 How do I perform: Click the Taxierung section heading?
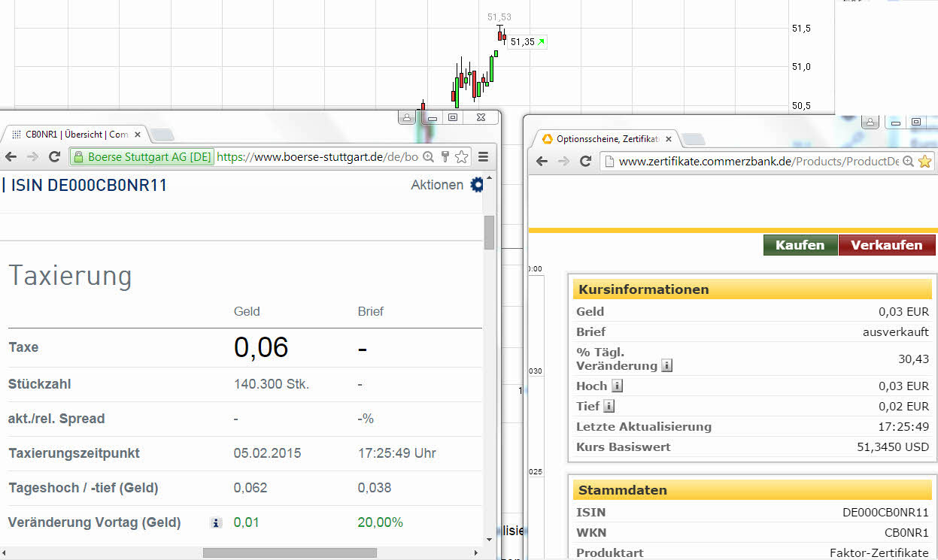[70, 276]
